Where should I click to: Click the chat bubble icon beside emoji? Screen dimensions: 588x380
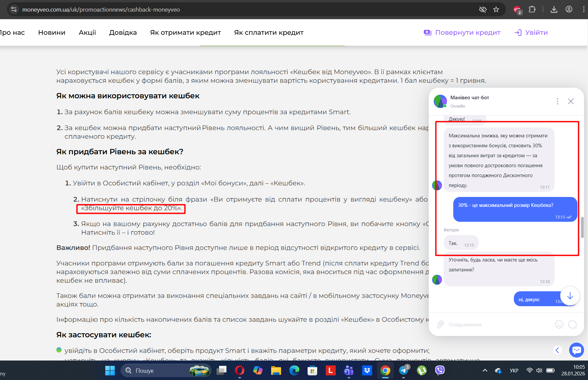572,324
